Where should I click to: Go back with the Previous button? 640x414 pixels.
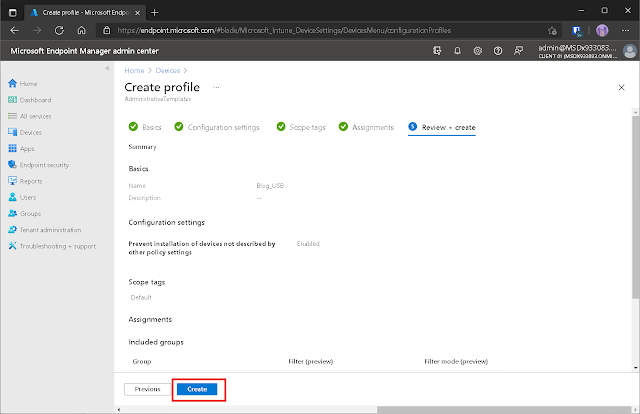point(147,389)
